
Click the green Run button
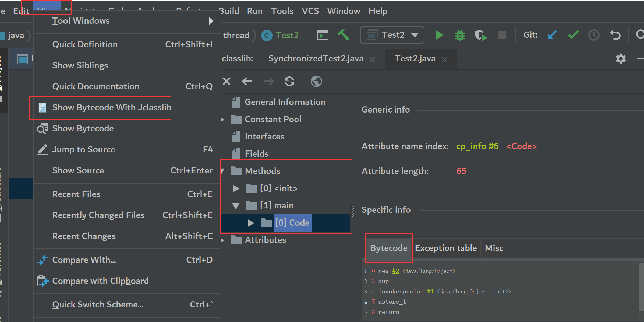439,35
